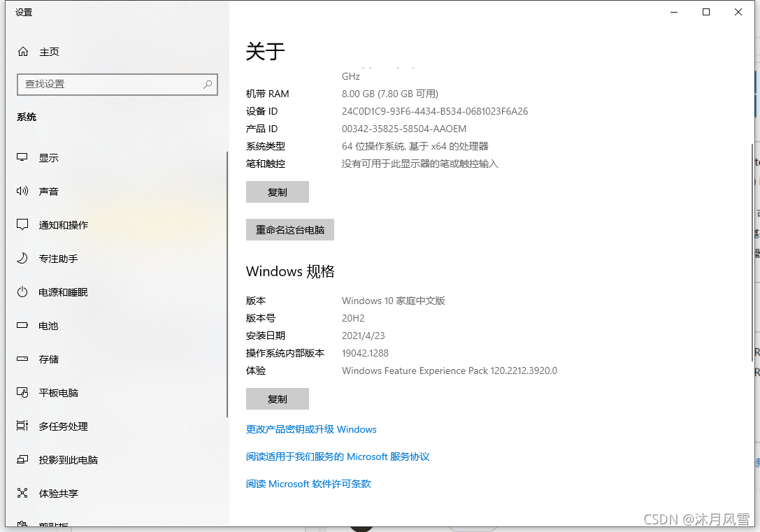Image resolution: width=760 pixels, height=532 pixels.
Task: Open 阅读 Microsoft 软件许可条款 link
Action: pos(308,484)
